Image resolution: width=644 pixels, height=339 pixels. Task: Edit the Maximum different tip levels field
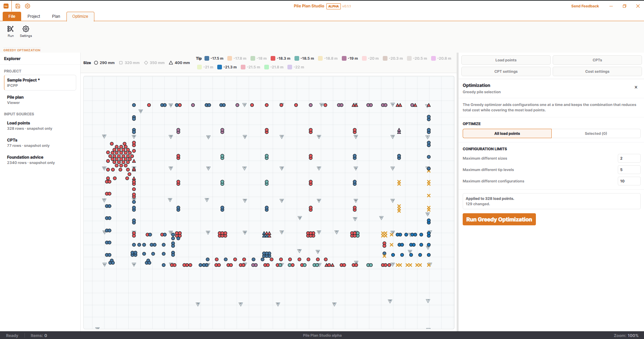tap(629, 170)
